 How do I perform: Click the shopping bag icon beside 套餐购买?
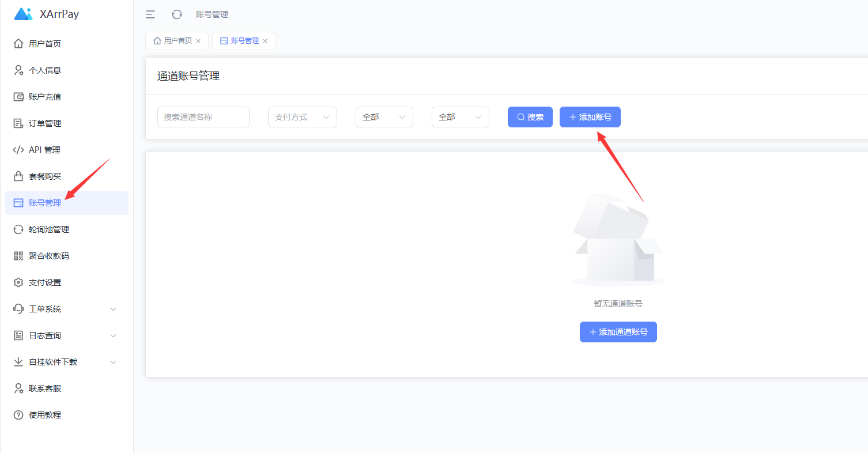18,176
